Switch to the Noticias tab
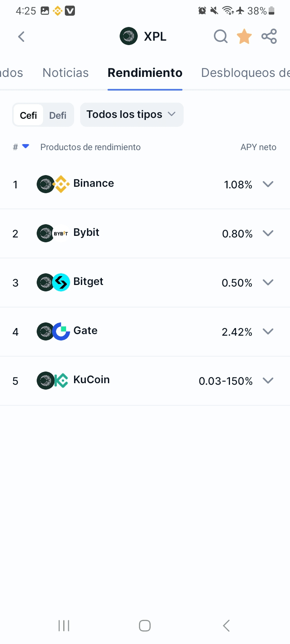Screen dimensions: 290x644 (66, 73)
